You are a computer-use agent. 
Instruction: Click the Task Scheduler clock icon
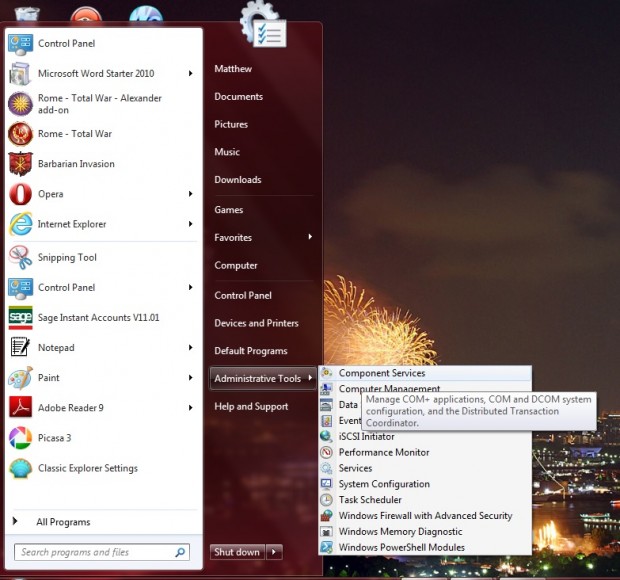point(326,500)
